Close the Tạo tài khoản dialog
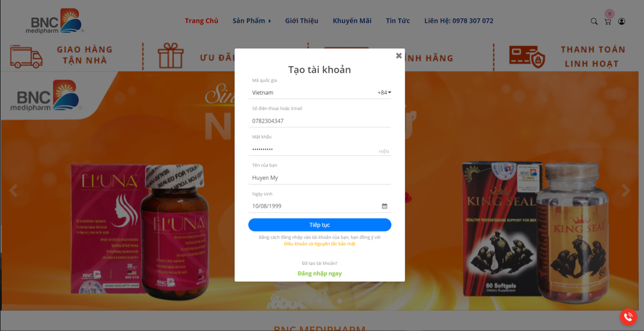 (x=399, y=56)
